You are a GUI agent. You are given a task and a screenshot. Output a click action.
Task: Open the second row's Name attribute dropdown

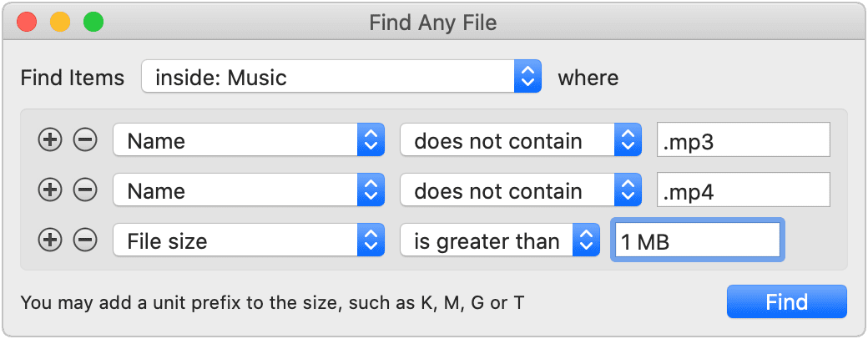coord(248,190)
